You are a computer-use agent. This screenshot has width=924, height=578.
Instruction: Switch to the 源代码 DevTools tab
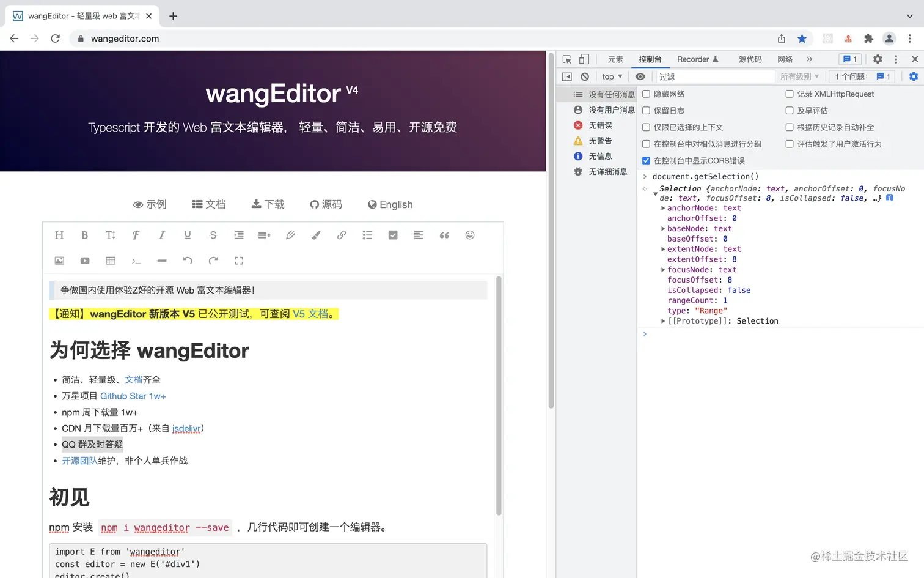point(750,59)
